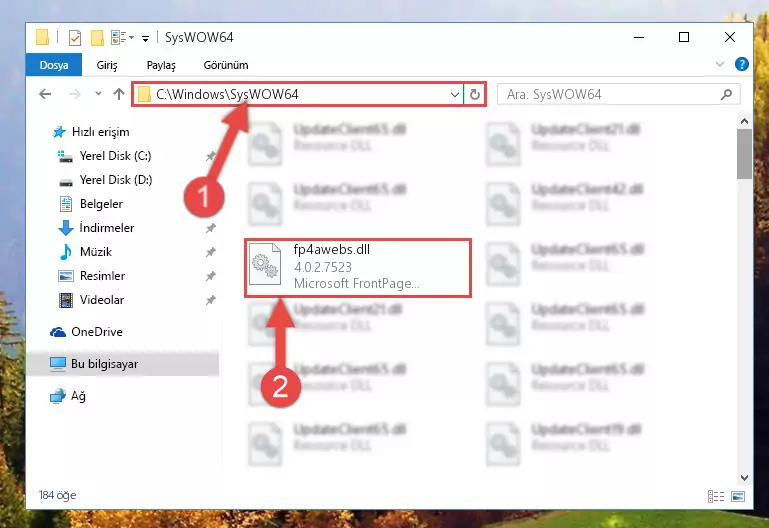Click the Ara: SysWOW64 search box

[x=618, y=94]
